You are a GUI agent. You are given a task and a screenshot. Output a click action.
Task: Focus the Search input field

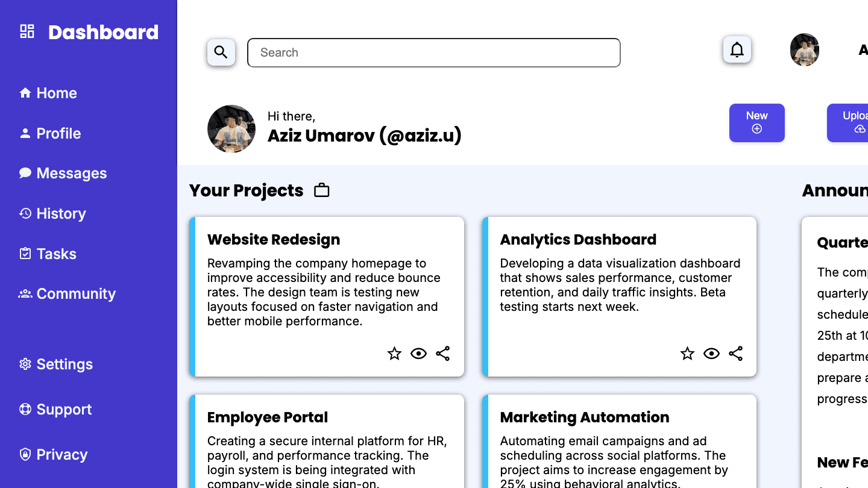434,52
